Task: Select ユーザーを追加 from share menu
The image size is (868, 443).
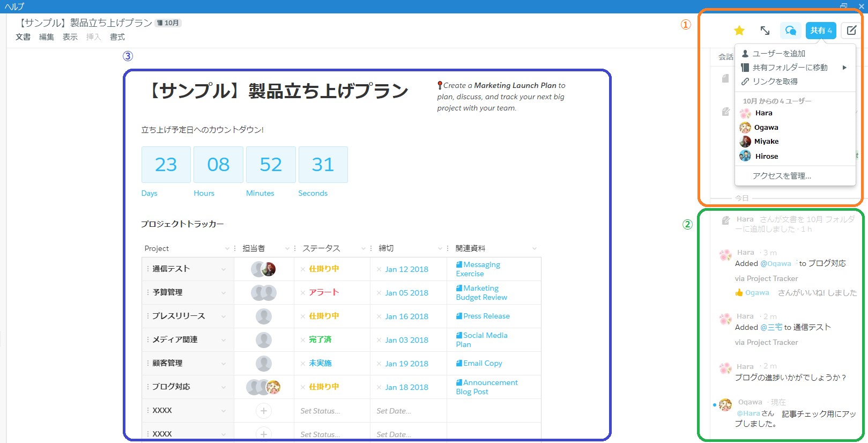Action: point(778,54)
